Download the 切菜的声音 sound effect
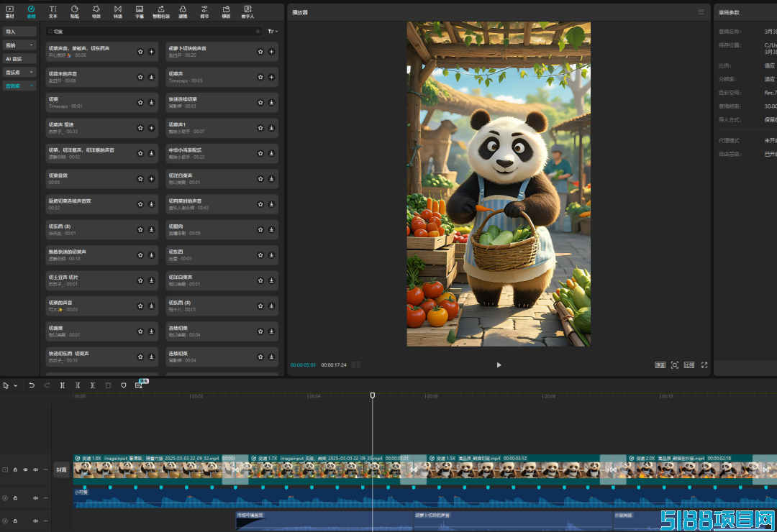 (152, 306)
